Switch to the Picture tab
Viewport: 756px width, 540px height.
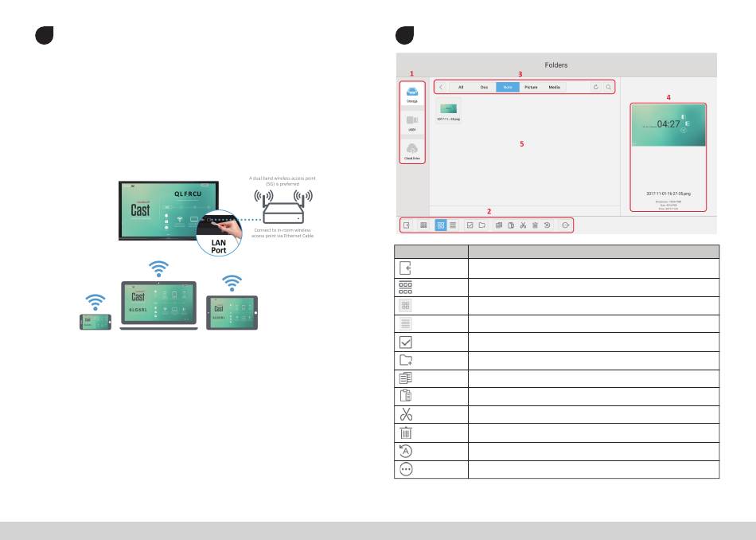pyautogui.click(x=531, y=88)
